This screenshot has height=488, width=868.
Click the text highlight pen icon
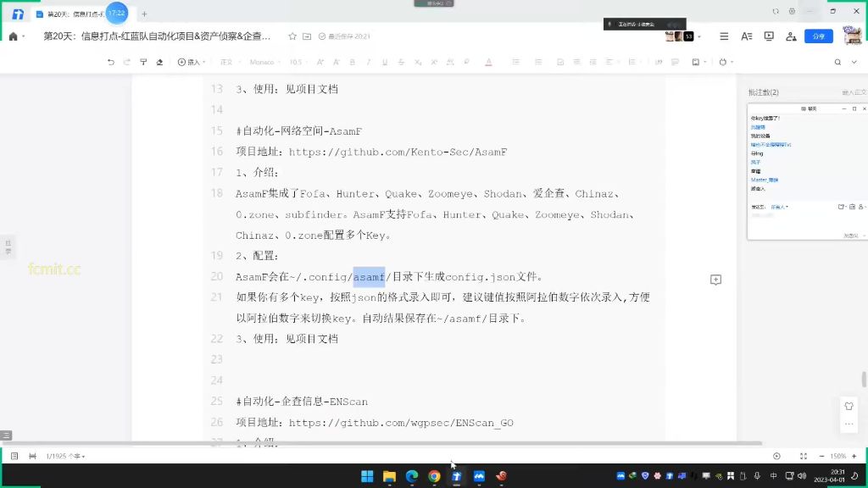[467, 62]
